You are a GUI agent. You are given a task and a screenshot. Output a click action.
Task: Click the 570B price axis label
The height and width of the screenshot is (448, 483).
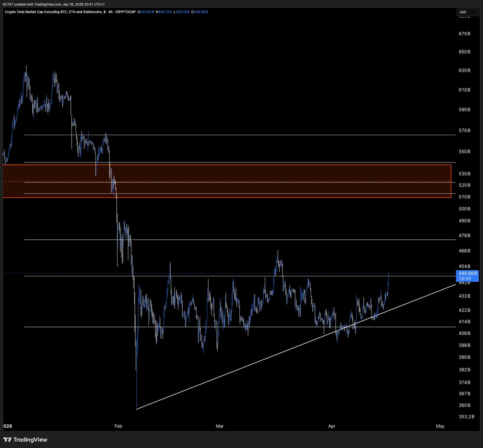[x=464, y=130]
